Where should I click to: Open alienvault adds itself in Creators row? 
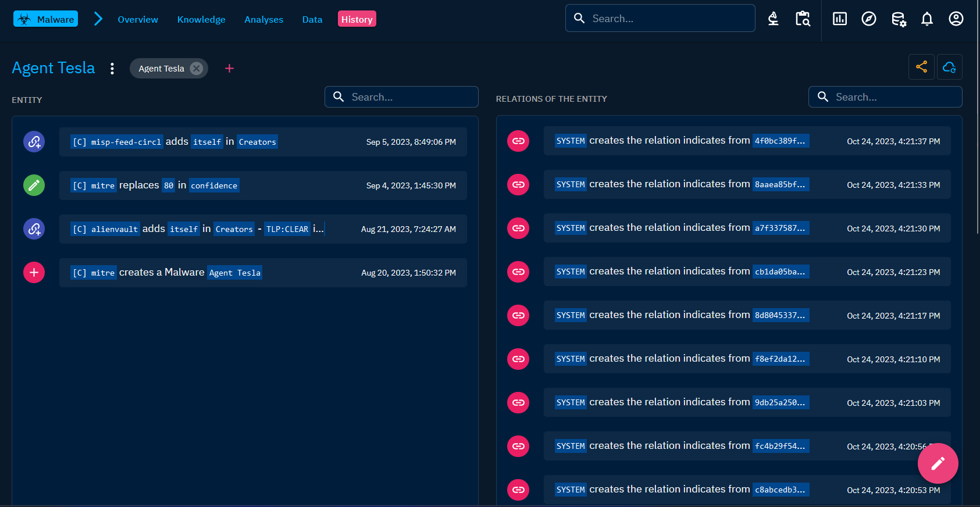263,229
